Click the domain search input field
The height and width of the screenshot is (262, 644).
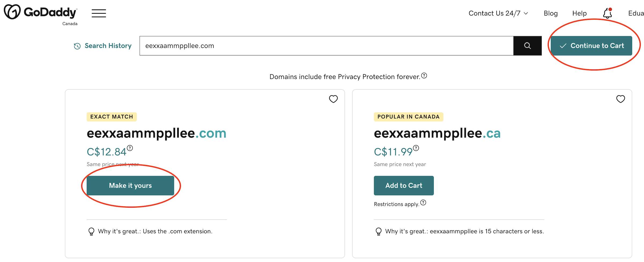pyautogui.click(x=326, y=46)
